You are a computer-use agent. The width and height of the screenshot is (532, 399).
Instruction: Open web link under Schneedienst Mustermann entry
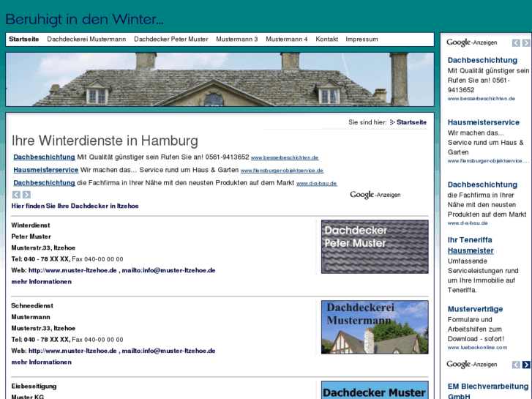point(72,351)
